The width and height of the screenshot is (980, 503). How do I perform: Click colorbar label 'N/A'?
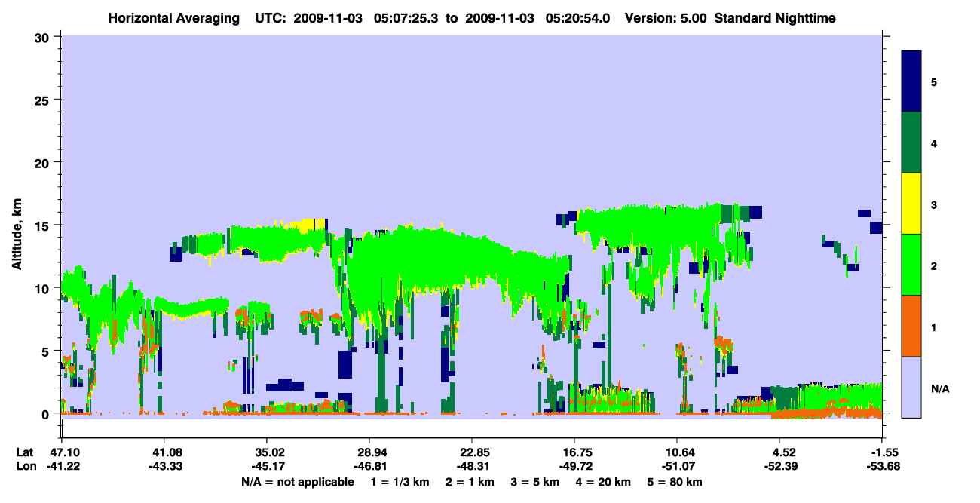pos(940,389)
